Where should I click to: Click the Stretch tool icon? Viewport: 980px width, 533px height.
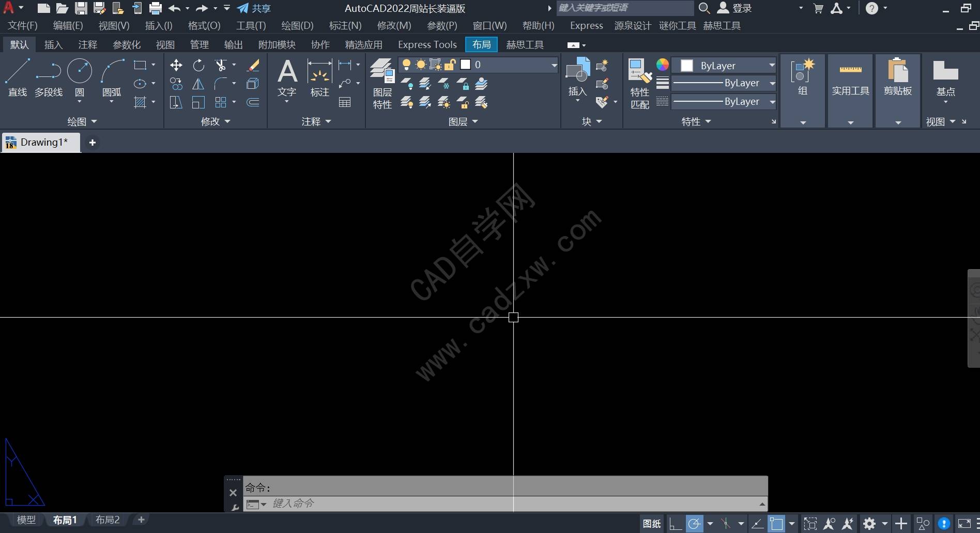(x=176, y=102)
